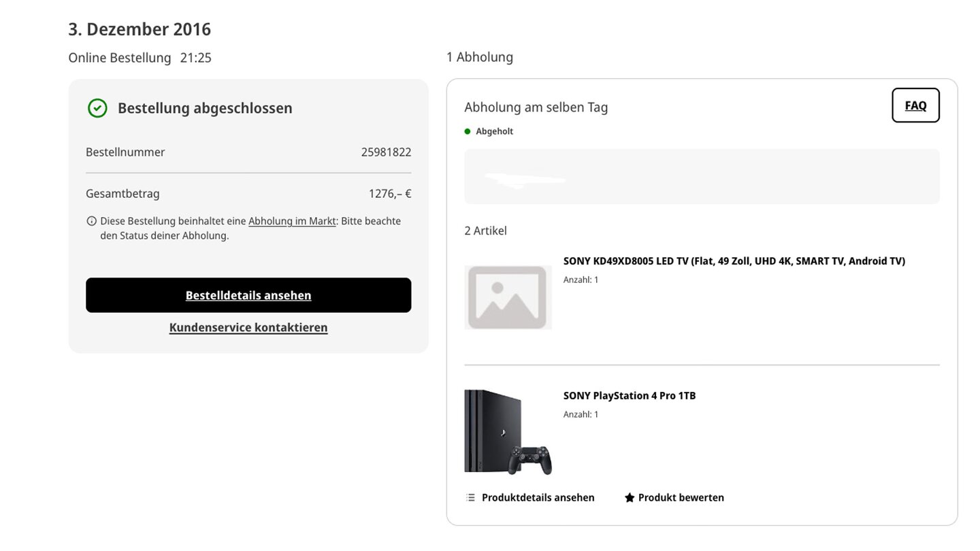Click the green Abgeholt status dot
This screenshot has height=551, width=980.
(x=468, y=131)
